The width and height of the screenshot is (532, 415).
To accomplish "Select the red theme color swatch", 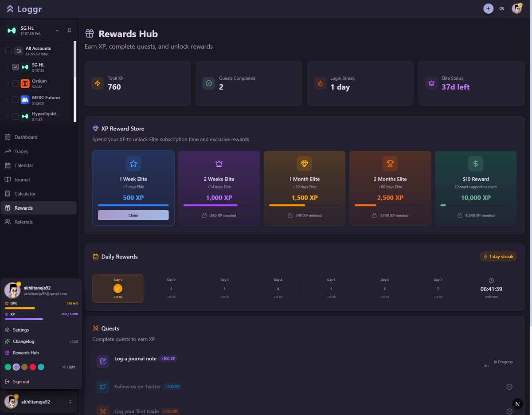I will tap(33, 367).
